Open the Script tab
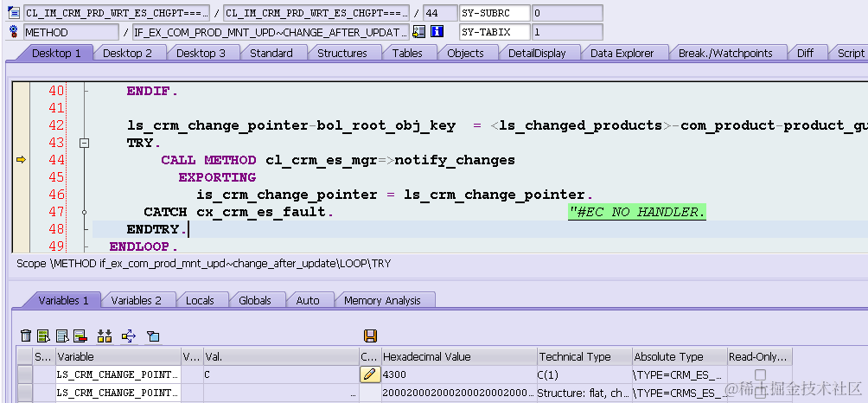This screenshot has height=403, width=868. tap(851, 53)
